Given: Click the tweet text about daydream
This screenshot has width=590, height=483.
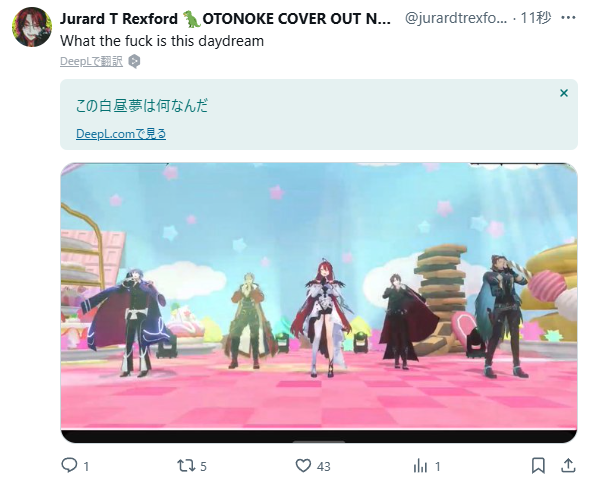Looking at the screenshot, I should pos(162,41).
